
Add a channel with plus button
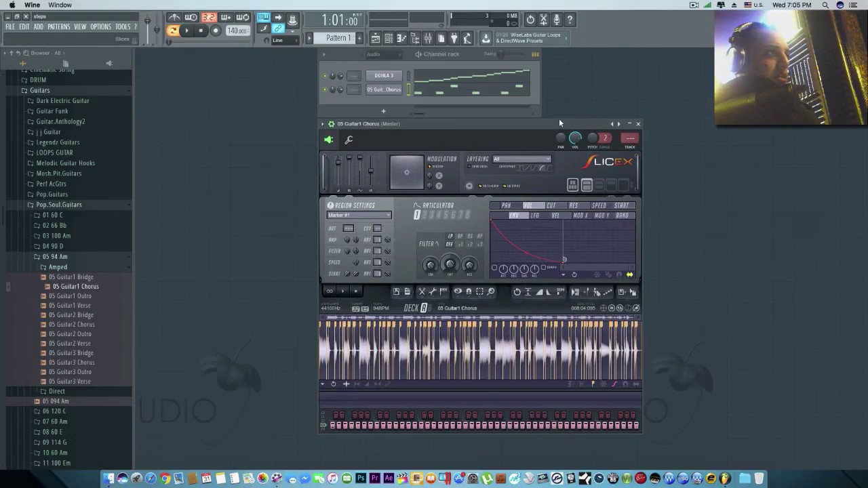[x=383, y=111]
